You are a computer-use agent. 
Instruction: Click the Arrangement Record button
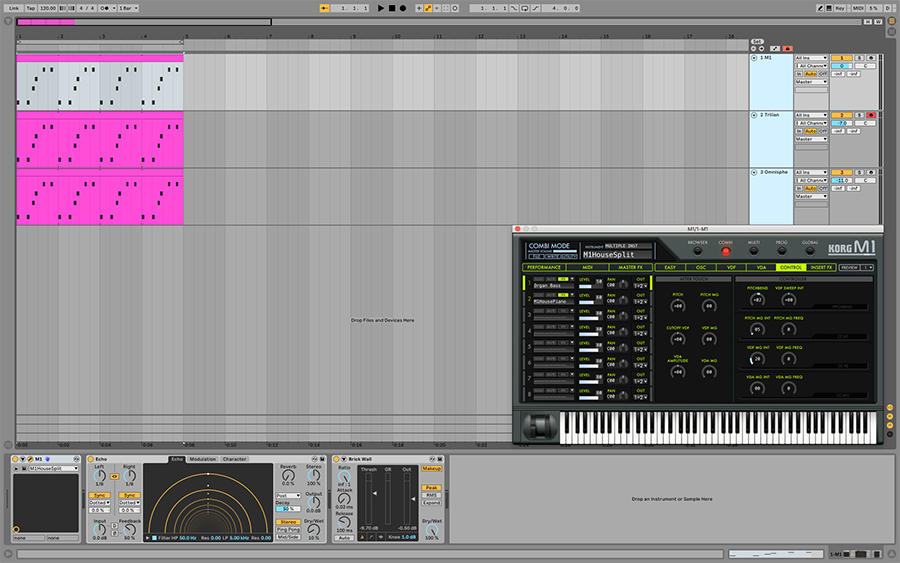point(403,8)
